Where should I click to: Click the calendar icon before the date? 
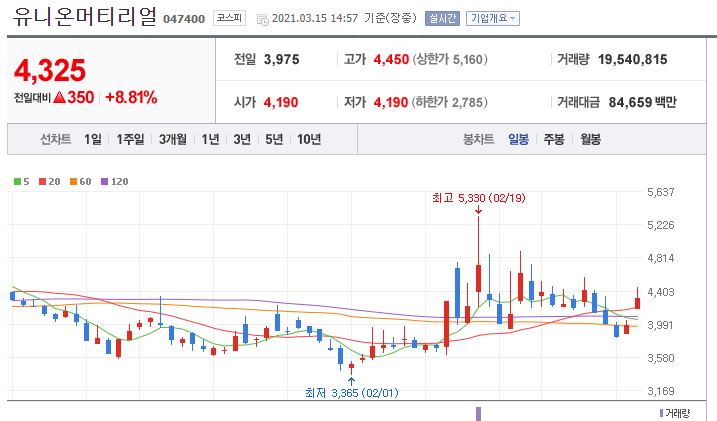262,19
